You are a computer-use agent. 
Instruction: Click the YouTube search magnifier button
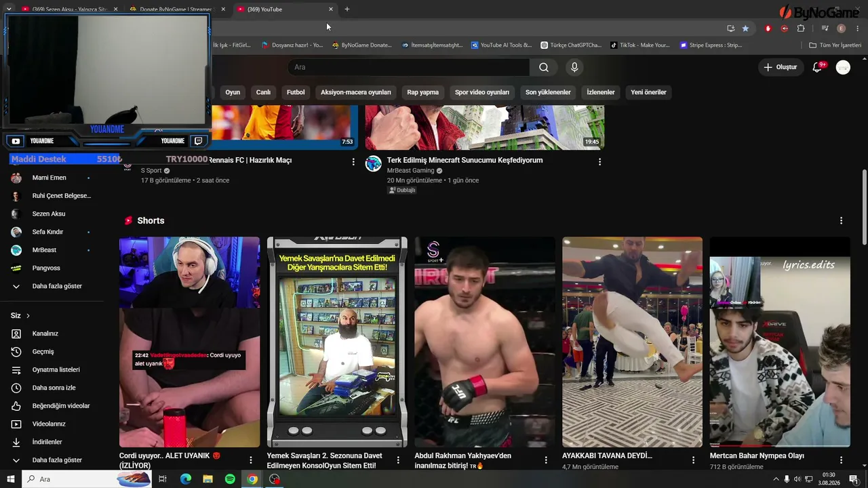point(544,67)
